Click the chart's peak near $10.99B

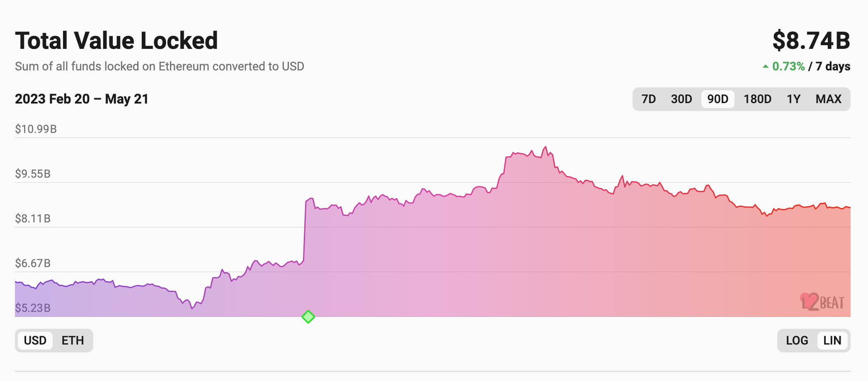546,147
